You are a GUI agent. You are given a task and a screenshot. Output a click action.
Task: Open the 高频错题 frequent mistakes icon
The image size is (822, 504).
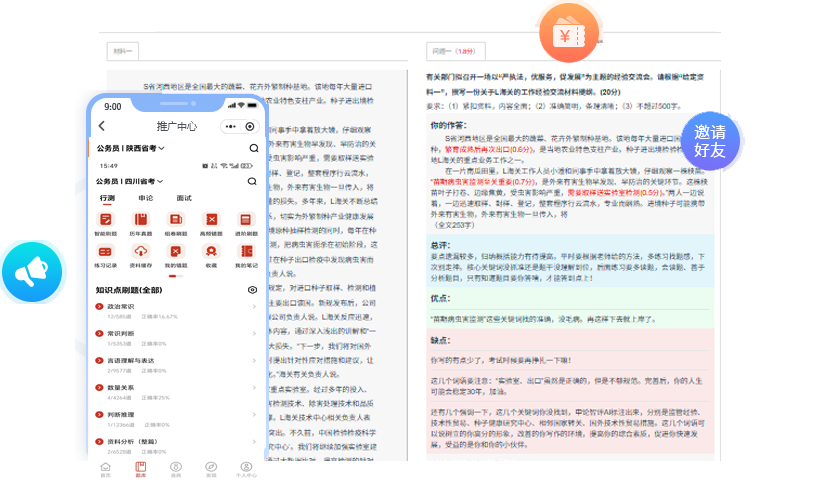point(211,219)
